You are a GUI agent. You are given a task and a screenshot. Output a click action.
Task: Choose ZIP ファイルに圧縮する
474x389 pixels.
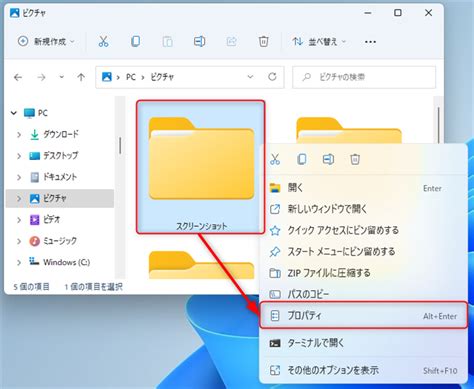[x=364, y=273]
